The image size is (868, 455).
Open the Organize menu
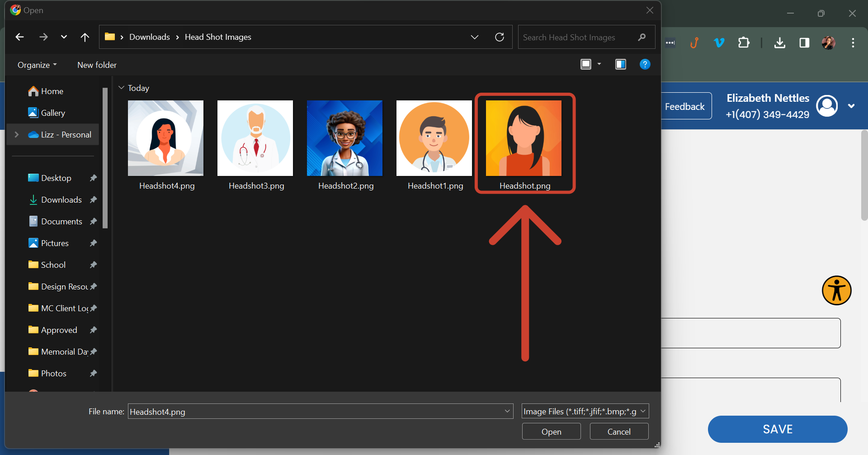(x=36, y=65)
